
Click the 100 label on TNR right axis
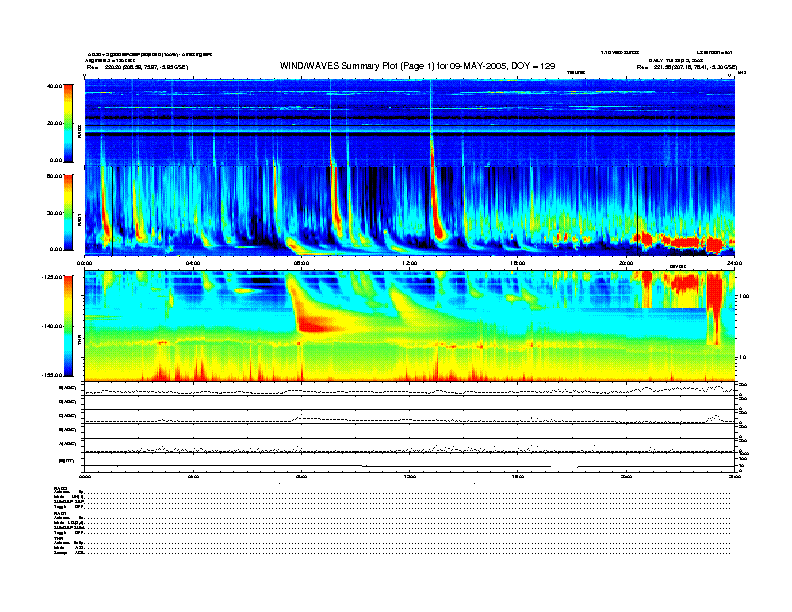click(744, 296)
